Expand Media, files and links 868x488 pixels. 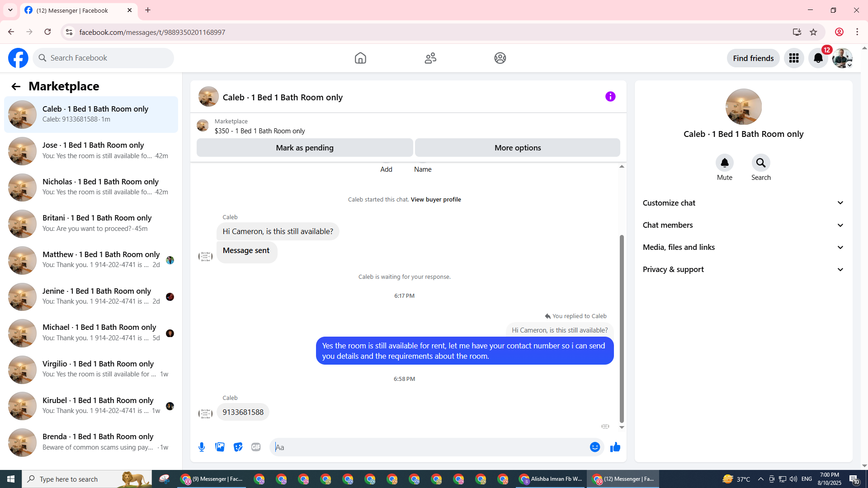tap(743, 247)
